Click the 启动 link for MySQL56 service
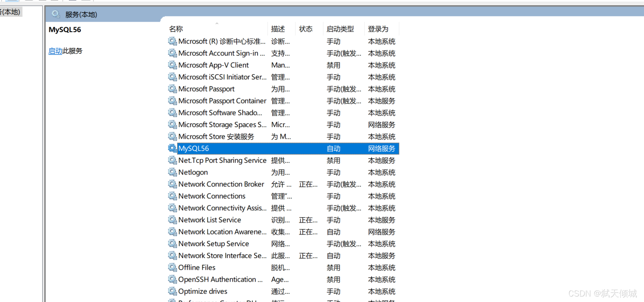This screenshot has width=644, height=302. click(x=55, y=51)
